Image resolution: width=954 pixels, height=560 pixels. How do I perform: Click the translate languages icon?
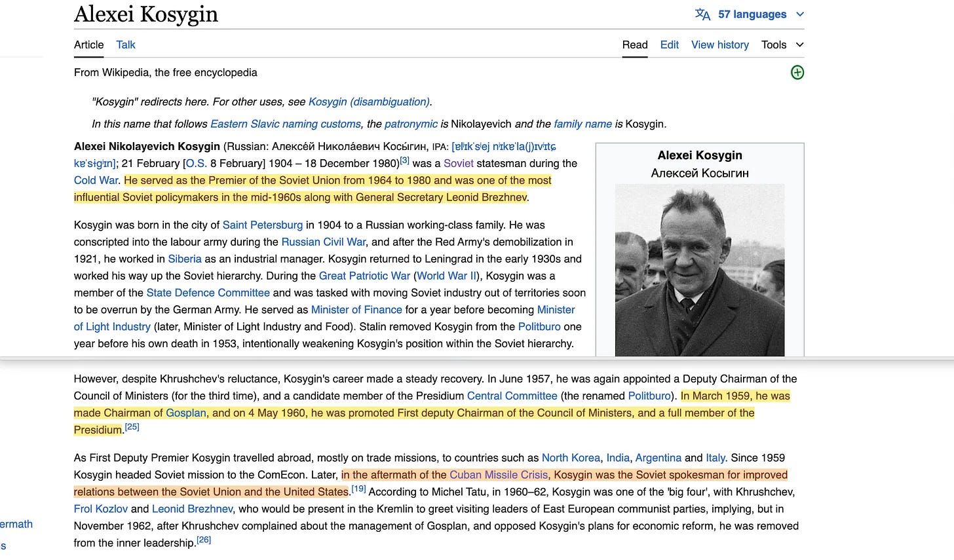pyautogui.click(x=702, y=14)
